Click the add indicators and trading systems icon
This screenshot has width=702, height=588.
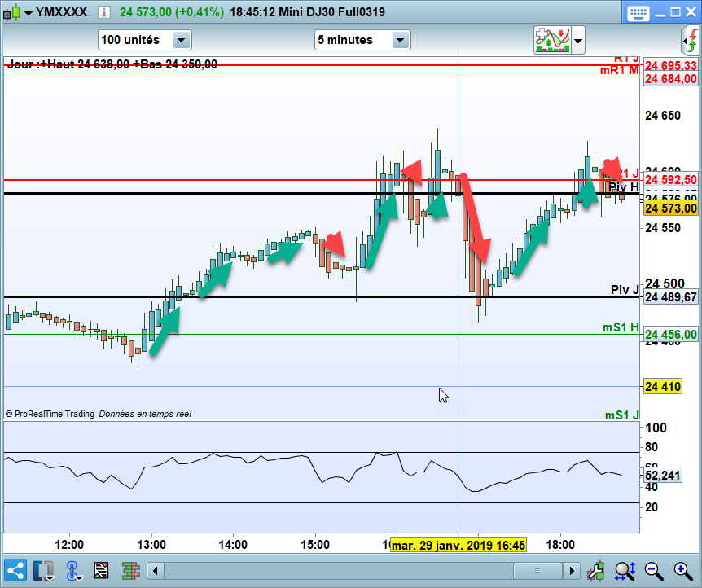(x=552, y=40)
